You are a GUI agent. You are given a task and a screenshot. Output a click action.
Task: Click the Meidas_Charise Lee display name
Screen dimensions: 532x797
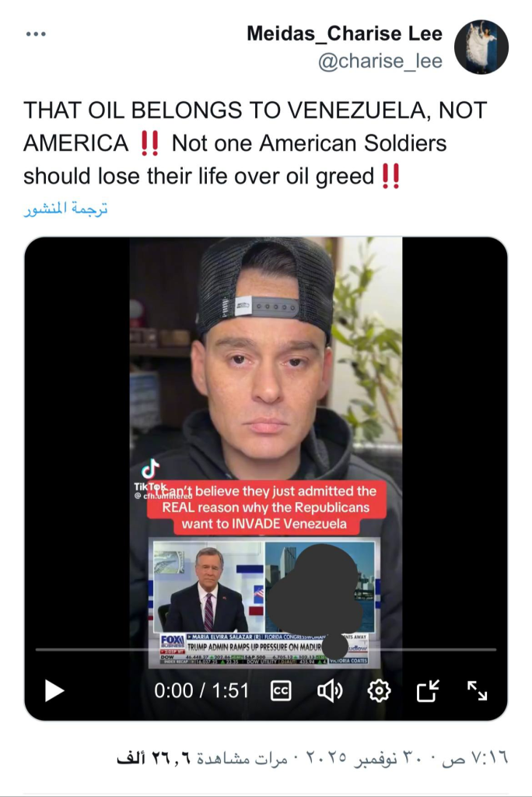(345, 33)
